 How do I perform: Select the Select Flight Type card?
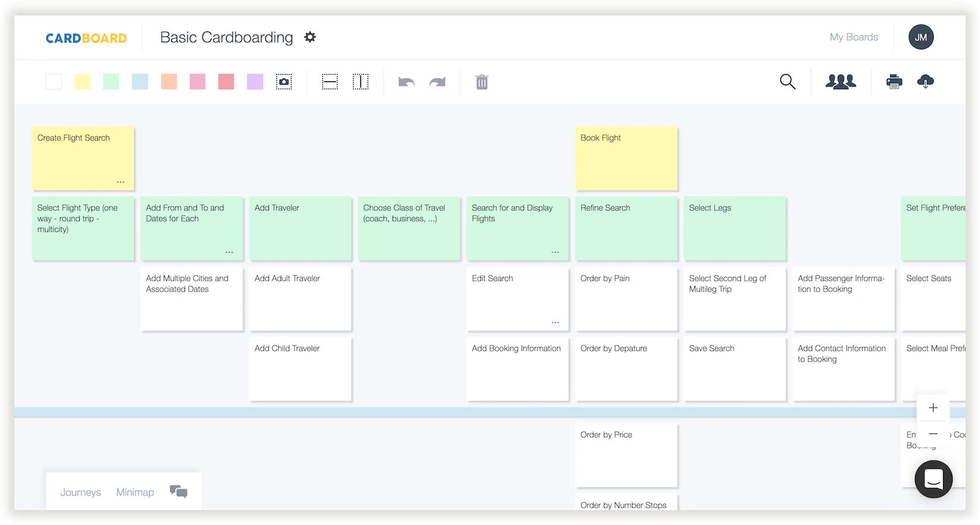83,228
